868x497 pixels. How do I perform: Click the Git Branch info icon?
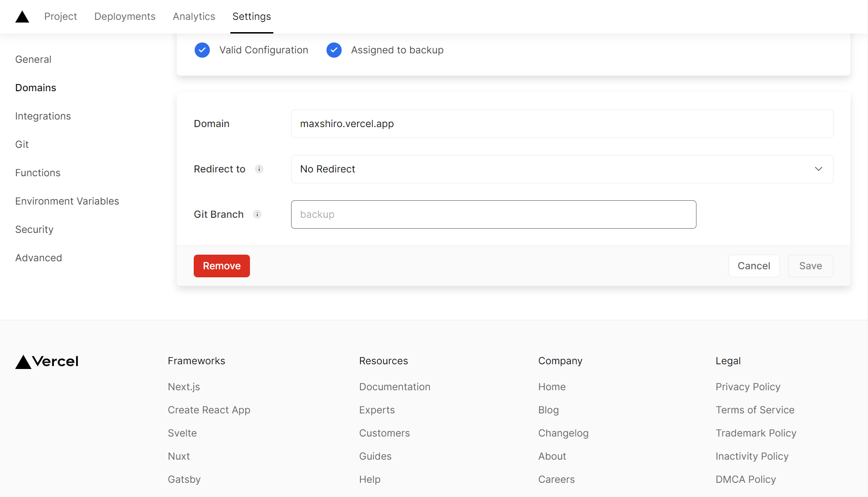(258, 214)
